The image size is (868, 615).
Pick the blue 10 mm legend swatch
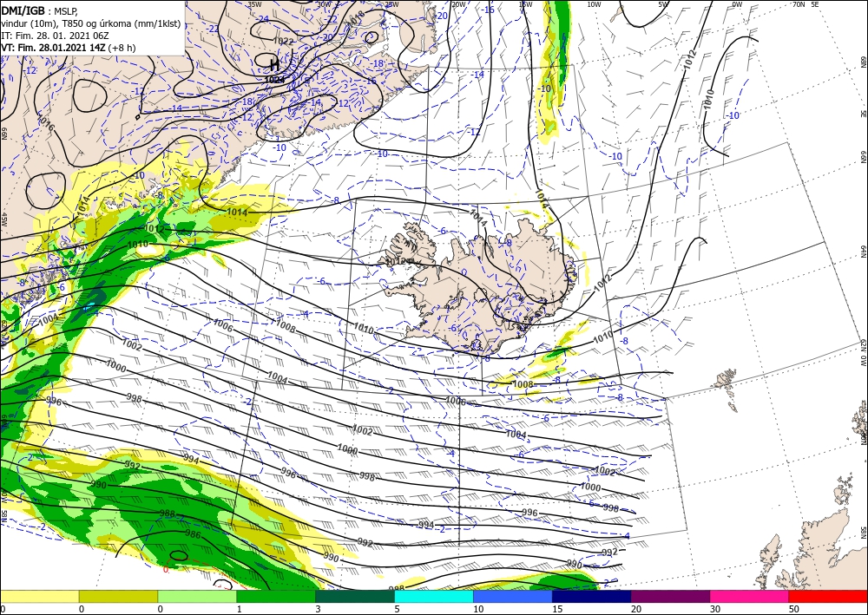pos(513,596)
